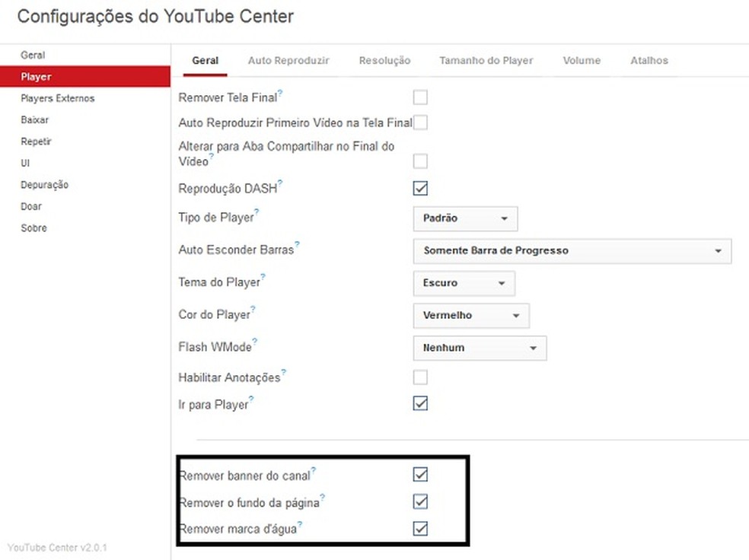Open help for Remover banner do canal
The width and height of the screenshot is (749, 560).
pos(314,470)
